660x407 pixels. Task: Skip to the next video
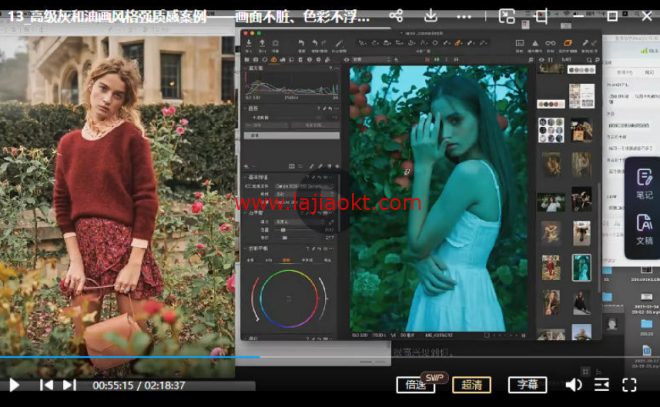coord(69,385)
